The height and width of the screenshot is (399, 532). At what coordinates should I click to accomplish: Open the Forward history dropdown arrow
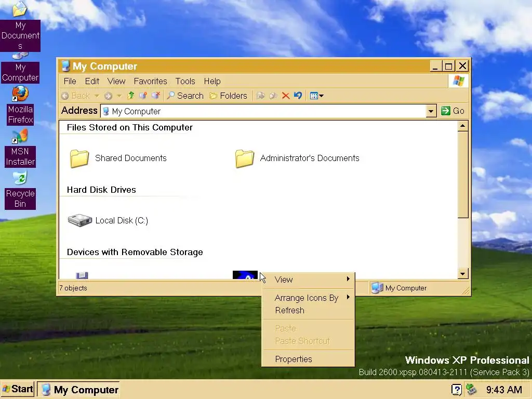pyautogui.click(x=119, y=96)
